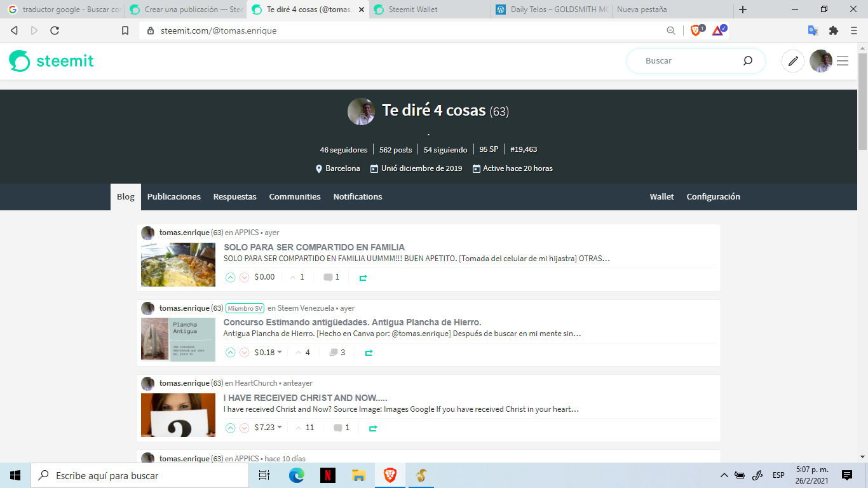This screenshot has width=868, height=488.
Task: Select the Blog tab
Action: click(x=126, y=197)
